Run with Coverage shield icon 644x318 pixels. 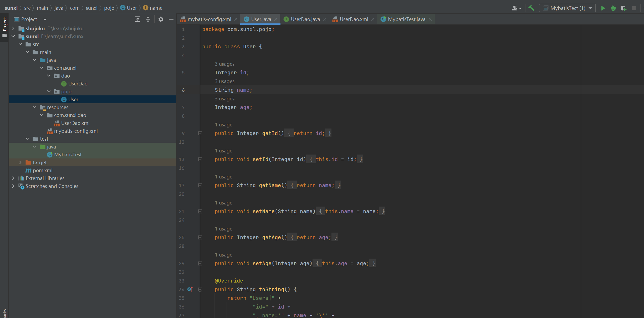623,8
